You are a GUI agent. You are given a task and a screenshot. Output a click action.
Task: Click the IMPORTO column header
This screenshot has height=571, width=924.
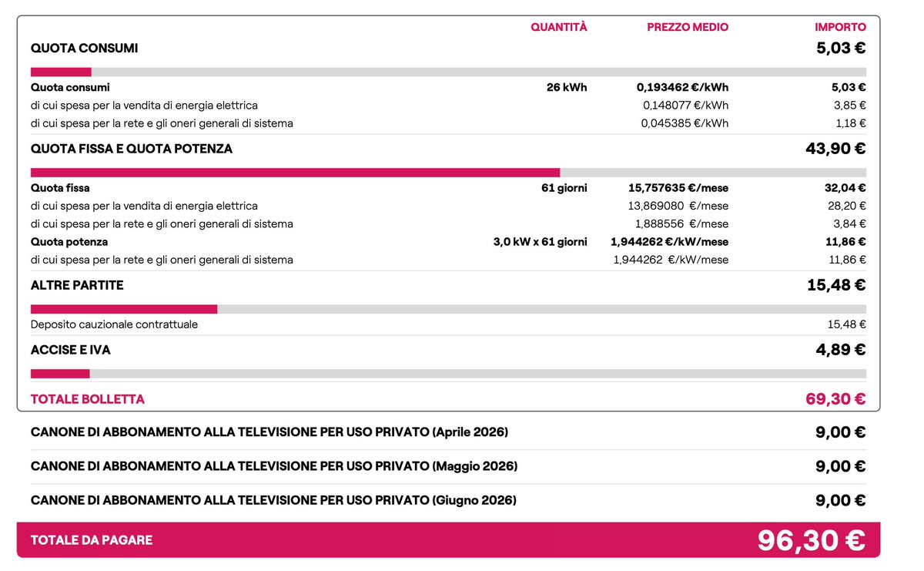tap(841, 27)
